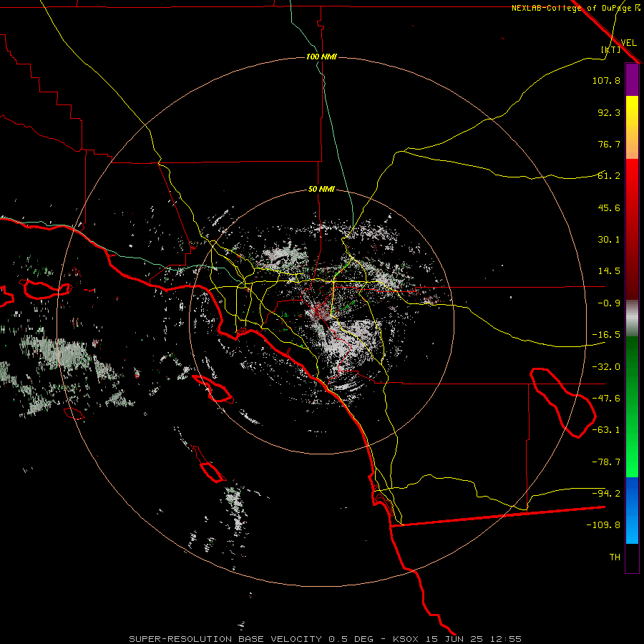Click the 92.3 legend value

(609, 112)
